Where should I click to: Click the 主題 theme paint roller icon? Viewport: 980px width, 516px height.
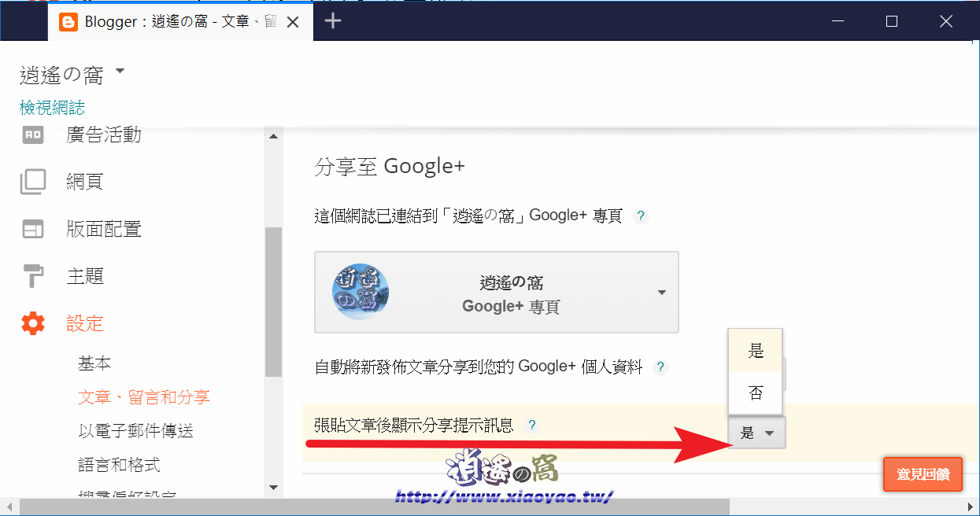(x=33, y=276)
